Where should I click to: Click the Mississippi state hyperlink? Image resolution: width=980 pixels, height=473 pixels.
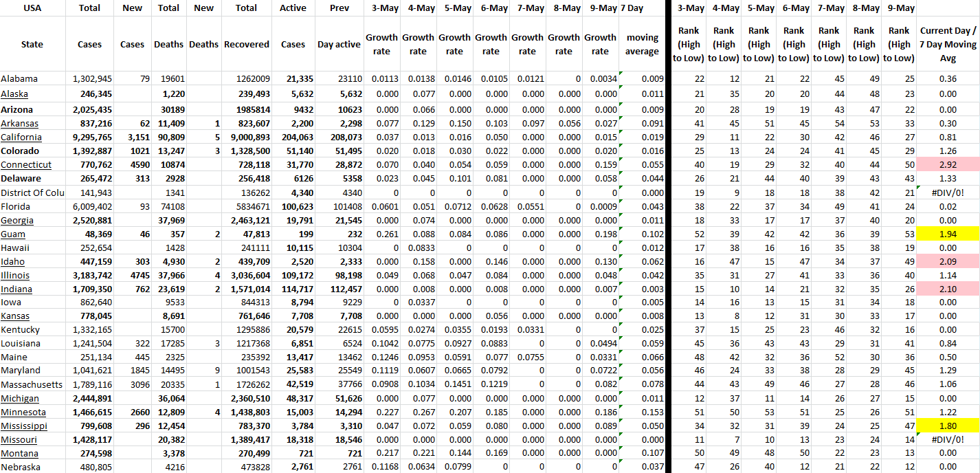tap(24, 426)
